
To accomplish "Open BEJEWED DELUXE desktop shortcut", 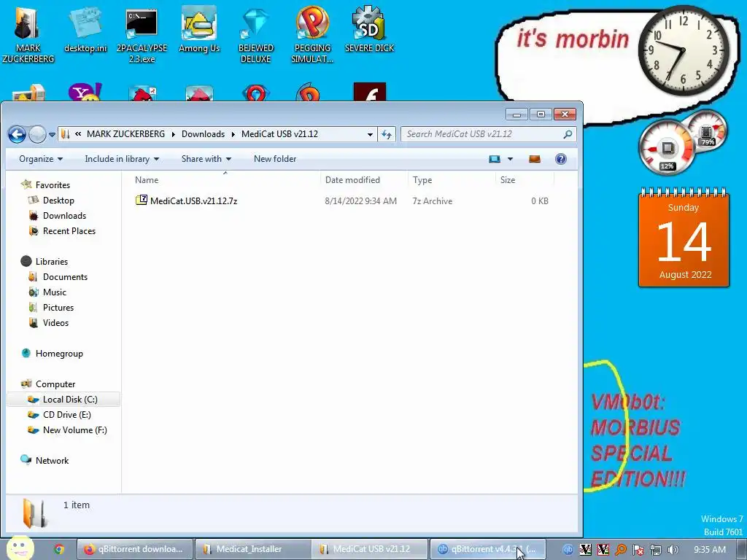I will pyautogui.click(x=256, y=34).
